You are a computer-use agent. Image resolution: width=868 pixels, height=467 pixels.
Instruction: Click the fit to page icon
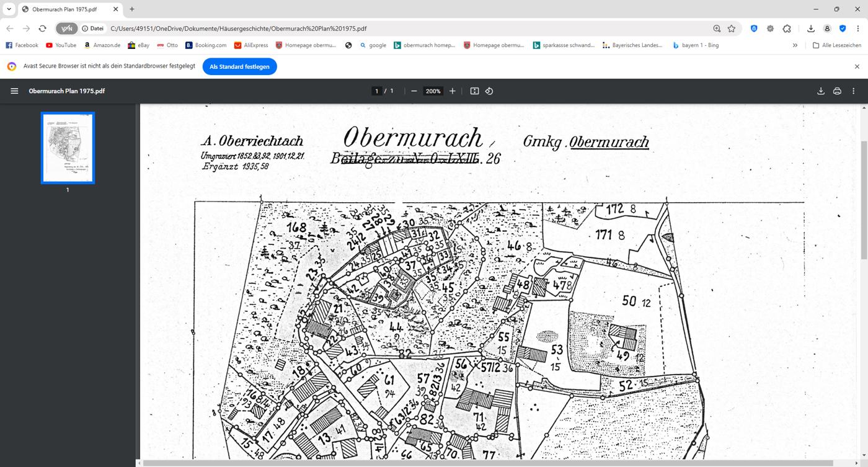(474, 91)
